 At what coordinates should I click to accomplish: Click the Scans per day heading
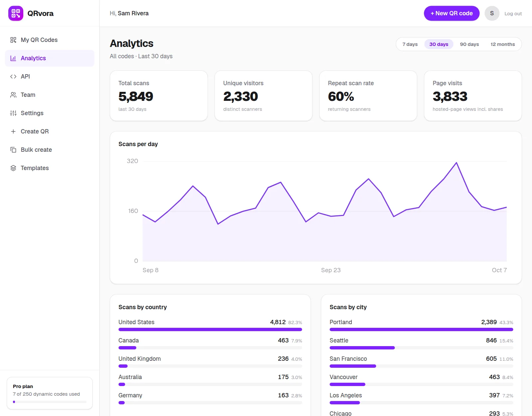pos(138,144)
